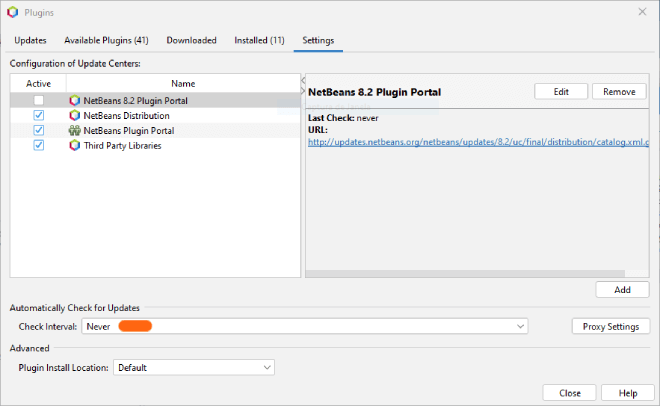Click the NetBeans 8.2 Plugin Portal icon
Viewport: 660px width, 406px height.
point(74,100)
